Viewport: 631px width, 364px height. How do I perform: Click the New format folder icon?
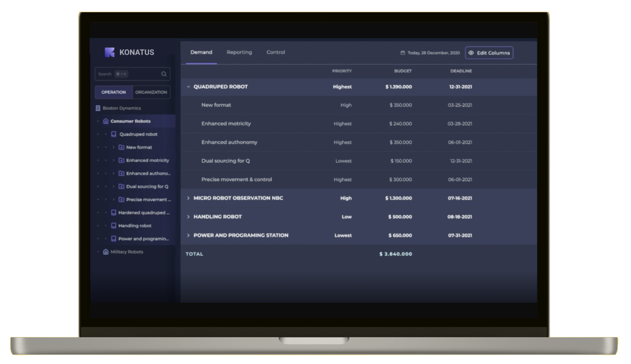click(121, 147)
